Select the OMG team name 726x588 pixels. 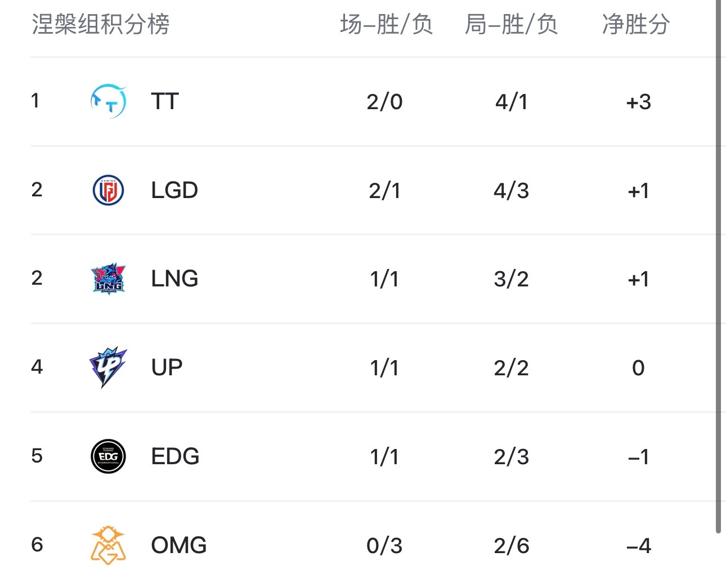tap(179, 545)
